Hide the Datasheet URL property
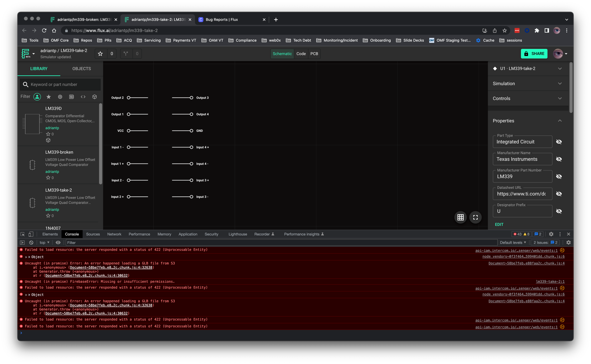Image resolution: width=591 pixels, height=364 pixels. (x=559, y=194)
